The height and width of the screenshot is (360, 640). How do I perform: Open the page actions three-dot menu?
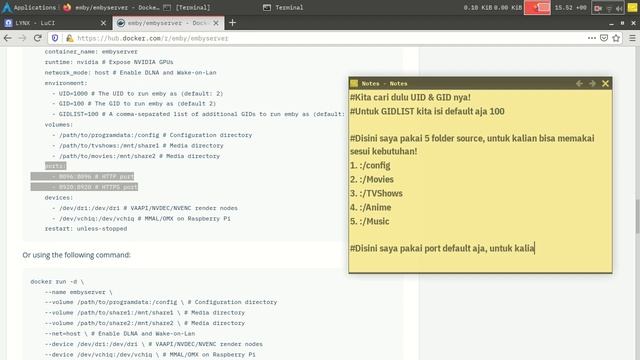pos(591,38)
